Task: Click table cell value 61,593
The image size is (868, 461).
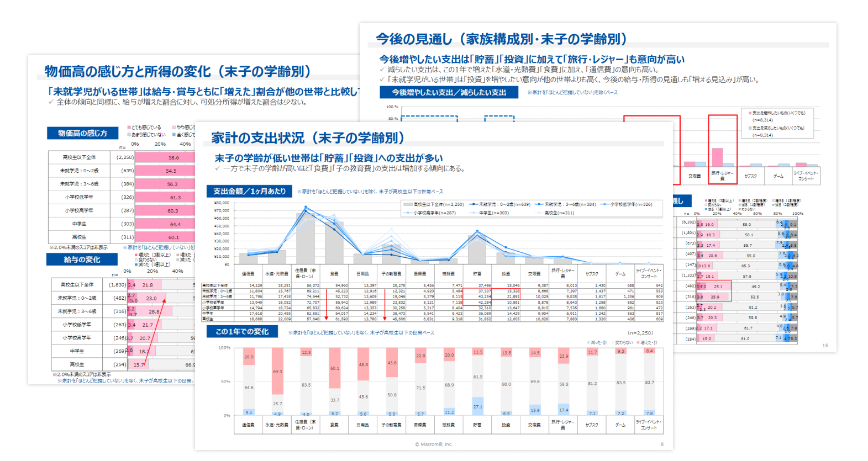Action: tap(341, 319)
